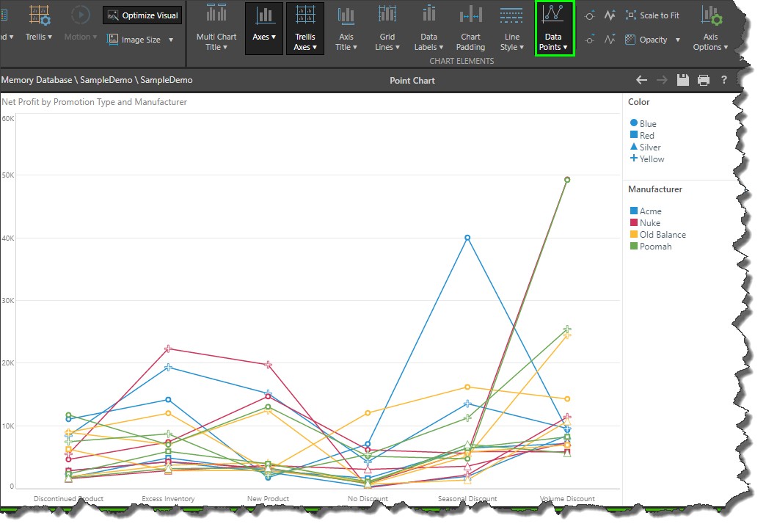Click the 40K blue data point
This screenshot has width=766, height=532.
tap(467, 238)
